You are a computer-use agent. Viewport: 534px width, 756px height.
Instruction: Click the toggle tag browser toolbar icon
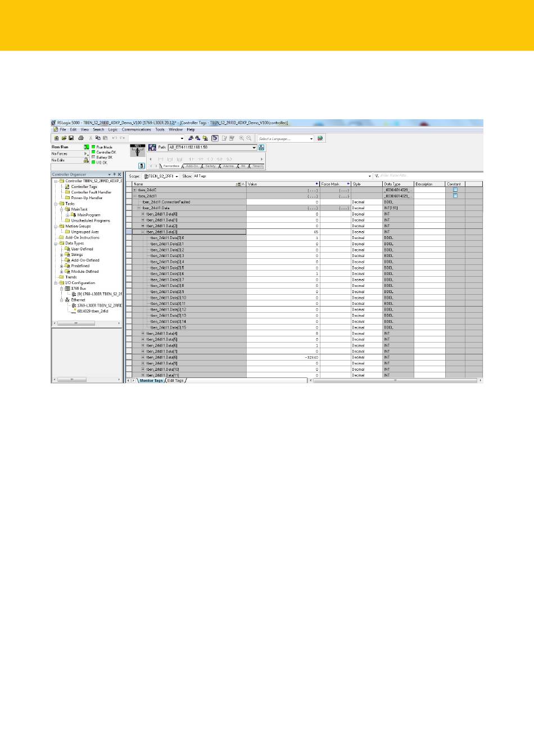(x=215, y=138)
